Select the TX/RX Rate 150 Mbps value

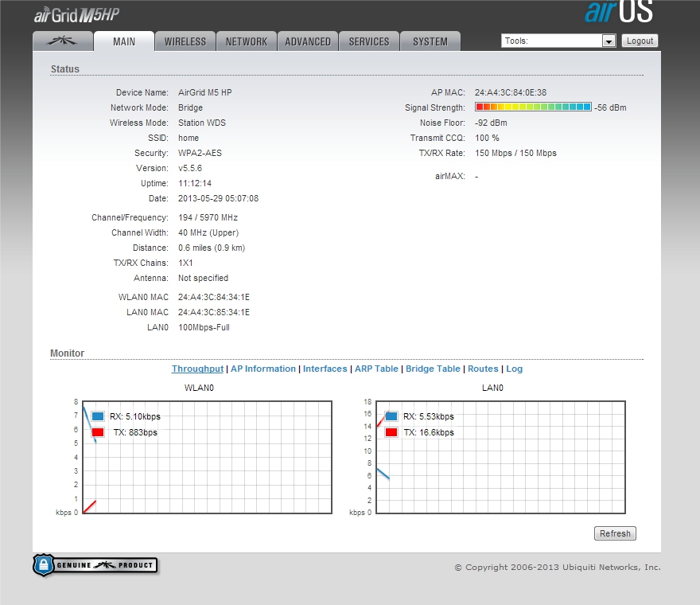[x=515, y=154]
